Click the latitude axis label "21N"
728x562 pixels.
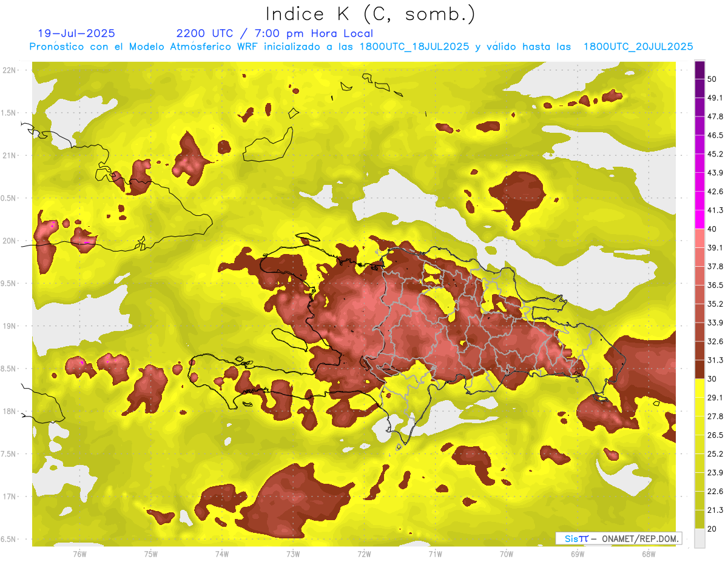point(9,155)
